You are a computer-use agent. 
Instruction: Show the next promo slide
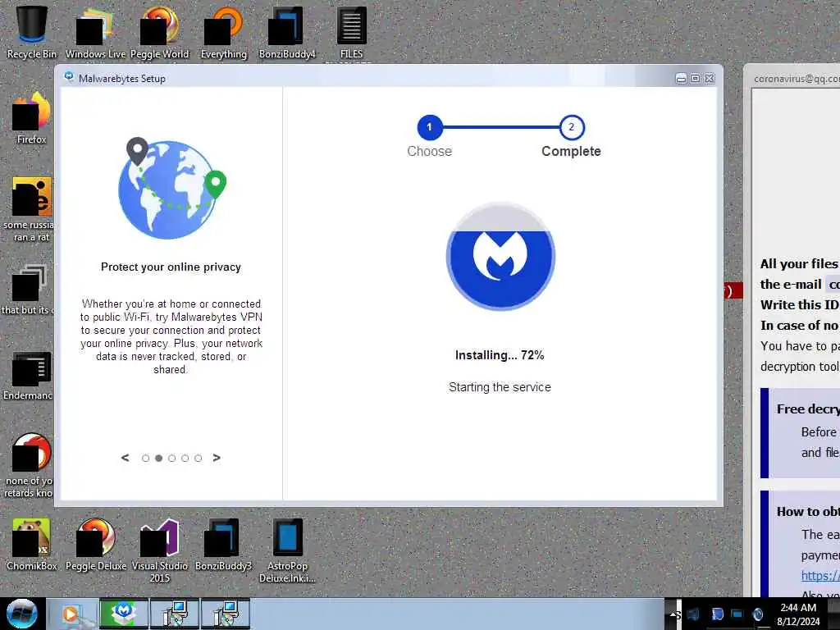click(x=217, y=458)
